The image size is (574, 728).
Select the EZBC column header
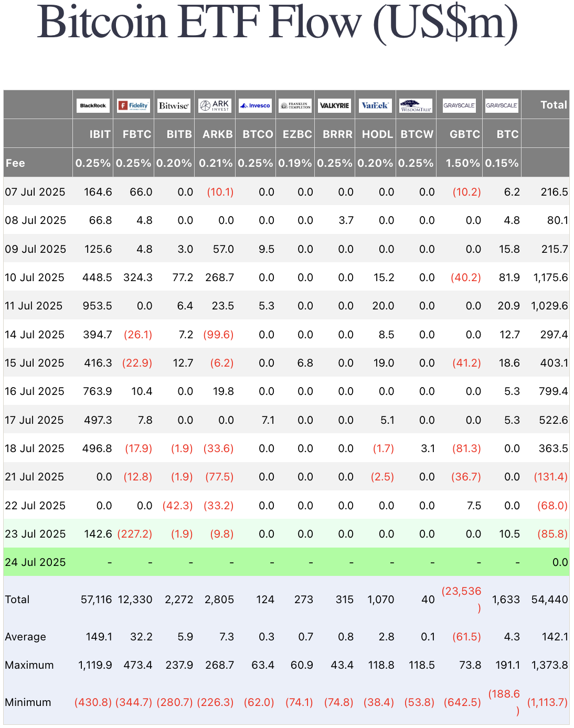tap(297, 134)
